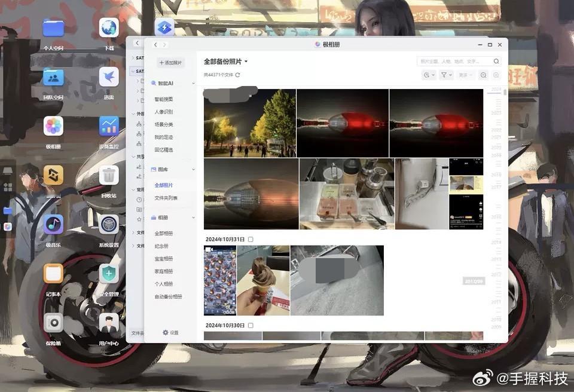574x392 pixels.
Task: Open the 全部备份照片 dropdown
Action: (x=226, y=62)
